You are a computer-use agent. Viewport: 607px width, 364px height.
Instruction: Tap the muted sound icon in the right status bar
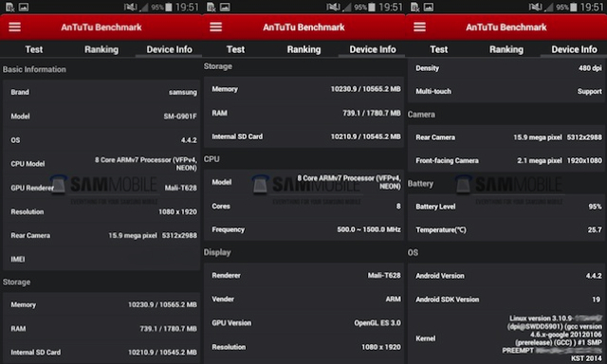(x=536, y=7)
